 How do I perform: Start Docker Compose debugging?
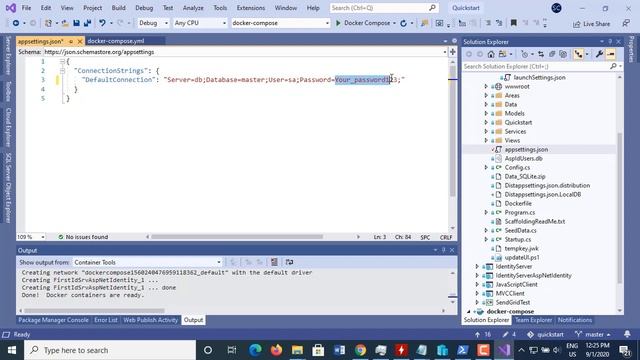pyautogui.click(x=362, y=23)
